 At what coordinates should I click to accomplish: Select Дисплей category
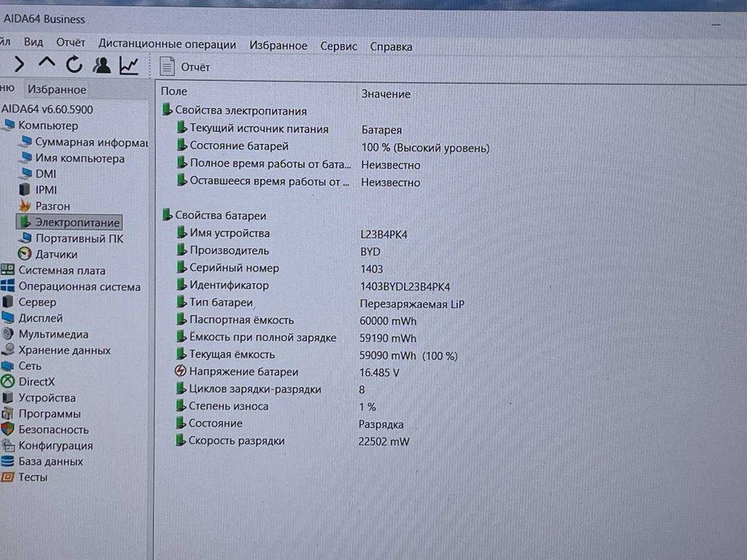(32, 318)
